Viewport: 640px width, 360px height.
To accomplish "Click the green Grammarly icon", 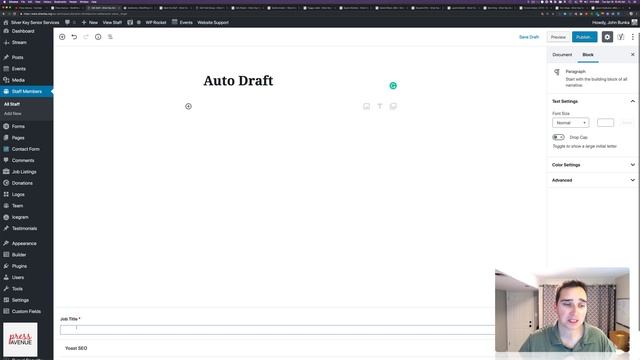I will tap(393, 85).
